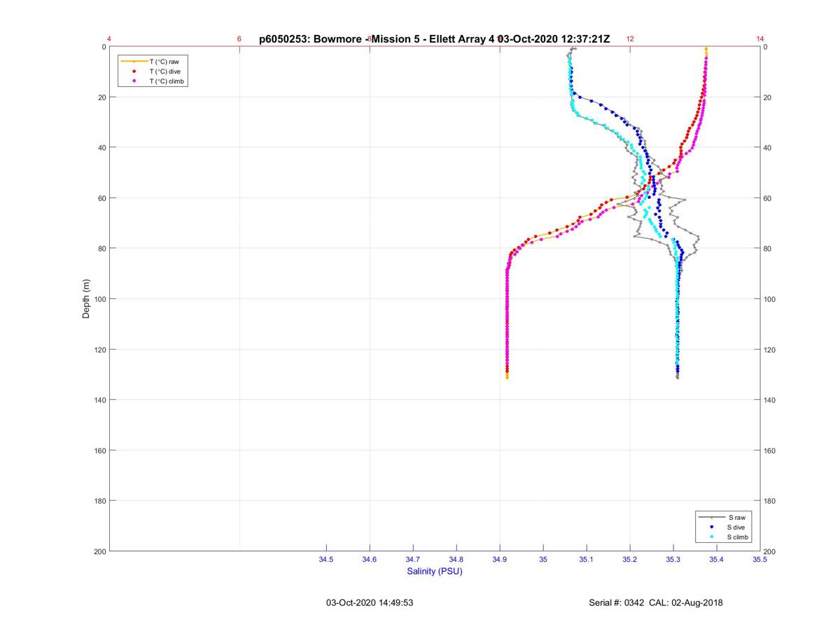Click depth tick 100 on the right axis
This screenshot has height=620, width=840.
pos(770,299)
